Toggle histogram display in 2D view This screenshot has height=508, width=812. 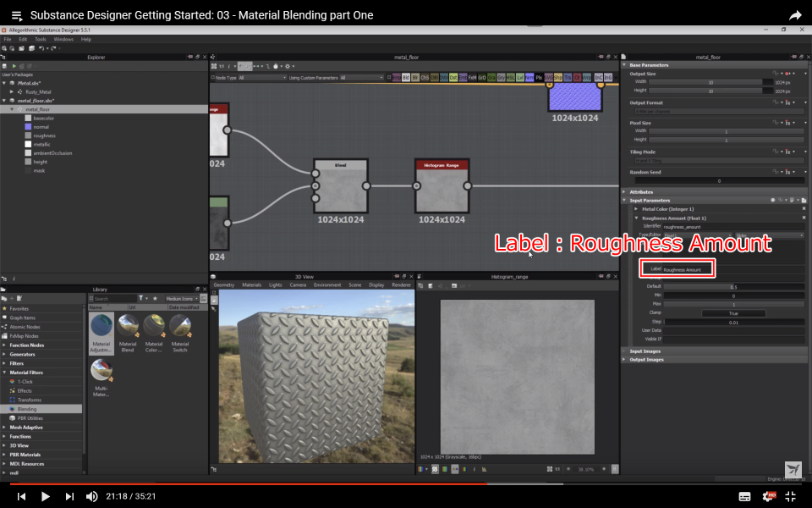click(484, 469)
